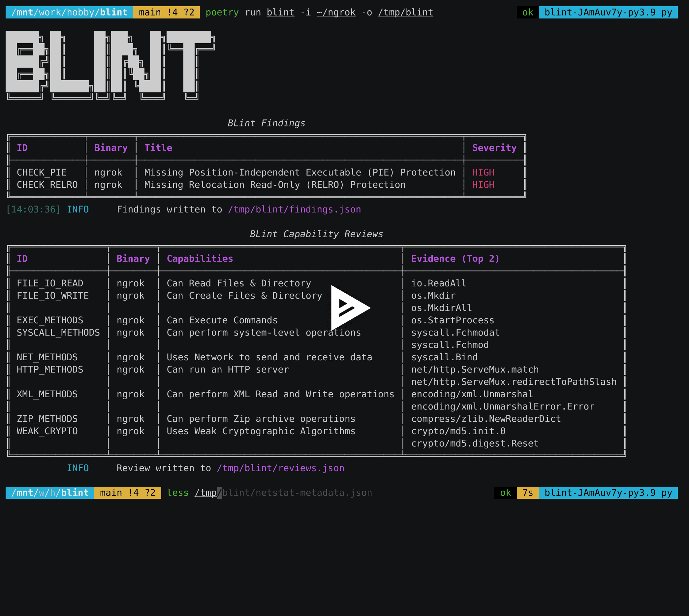Click the /mnt/work/hobby/blint path segment

click(x=68, y=12)
